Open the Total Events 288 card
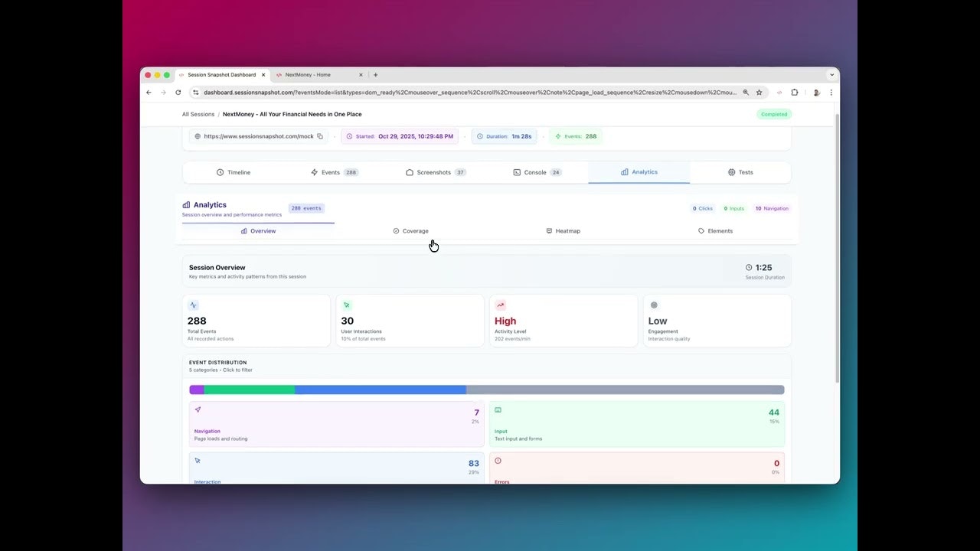980x551 pixels. pyautogui.click(x=256, y=321)
